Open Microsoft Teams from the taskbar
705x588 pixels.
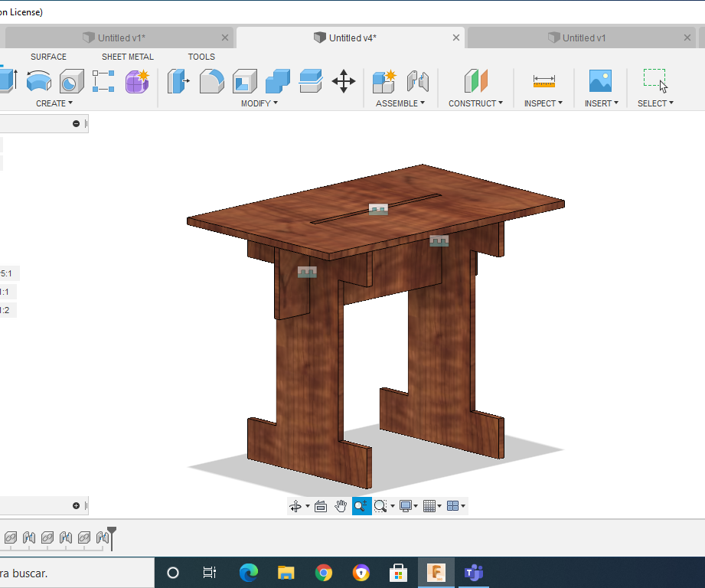(474, 573)
